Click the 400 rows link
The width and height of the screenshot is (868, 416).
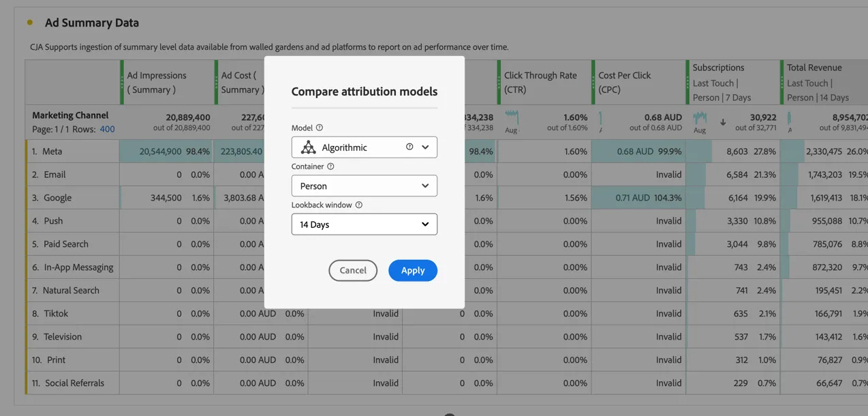[x=107, y=129]
